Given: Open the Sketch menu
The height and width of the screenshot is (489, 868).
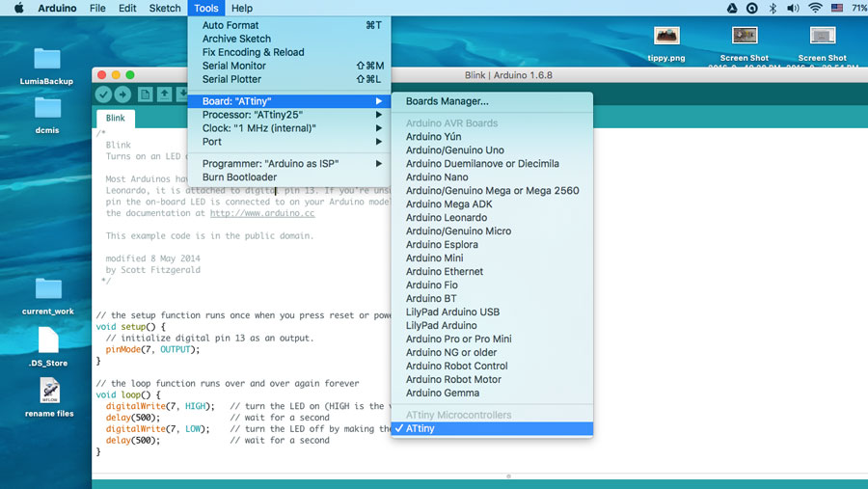Looking at the screenshot, I should [165, 8].
